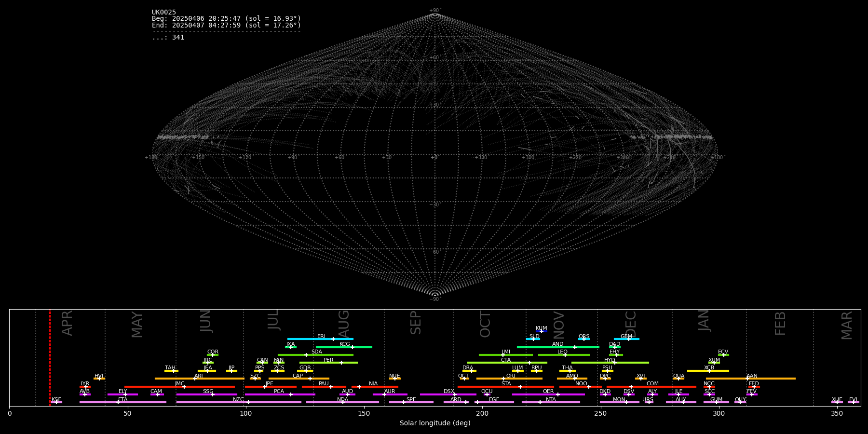Click the APR month label
Viewport: 868px width, 434px height.
(x=67, y=323)
